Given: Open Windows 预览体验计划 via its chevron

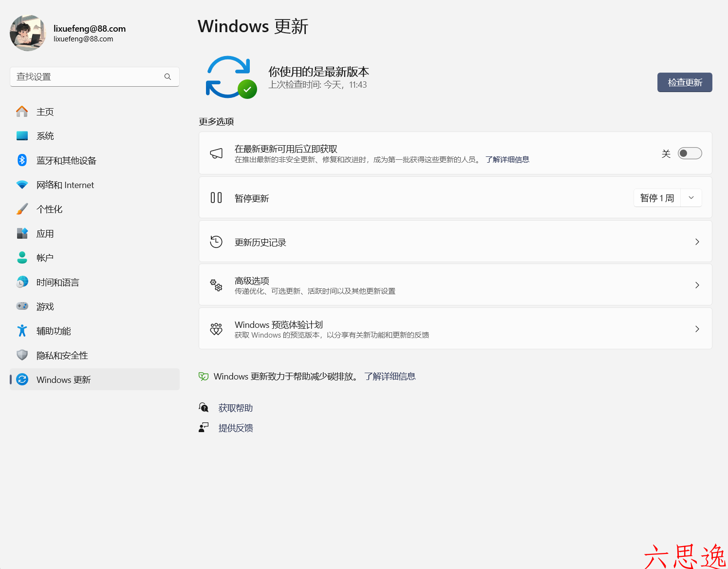Looking at the screenshot, I should pyautogui.click(x=697, y=329).
